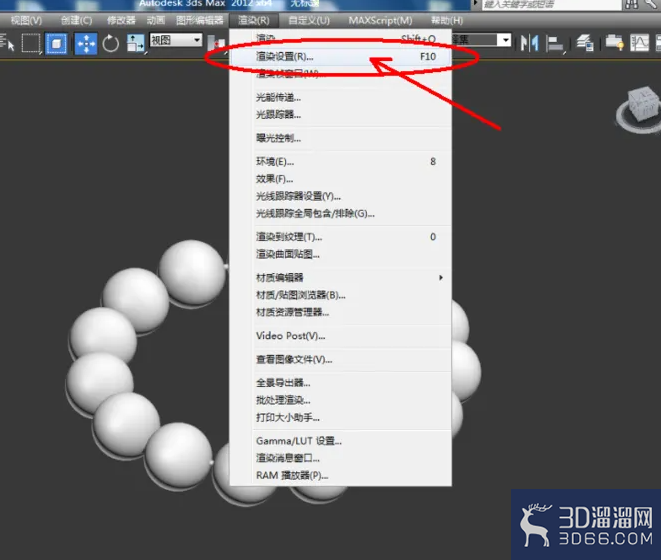Choose 查看图像文件(V)... menu entry

coord(341,359)
